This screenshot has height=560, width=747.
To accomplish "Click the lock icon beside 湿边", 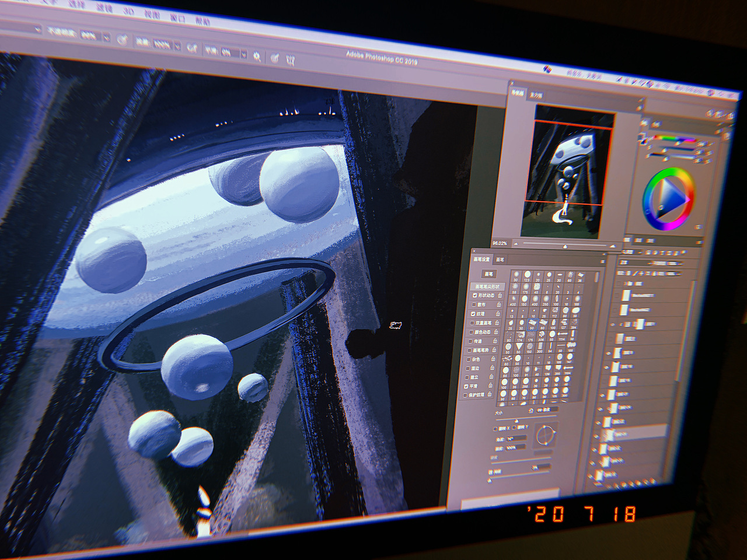I will coord(493,367).
